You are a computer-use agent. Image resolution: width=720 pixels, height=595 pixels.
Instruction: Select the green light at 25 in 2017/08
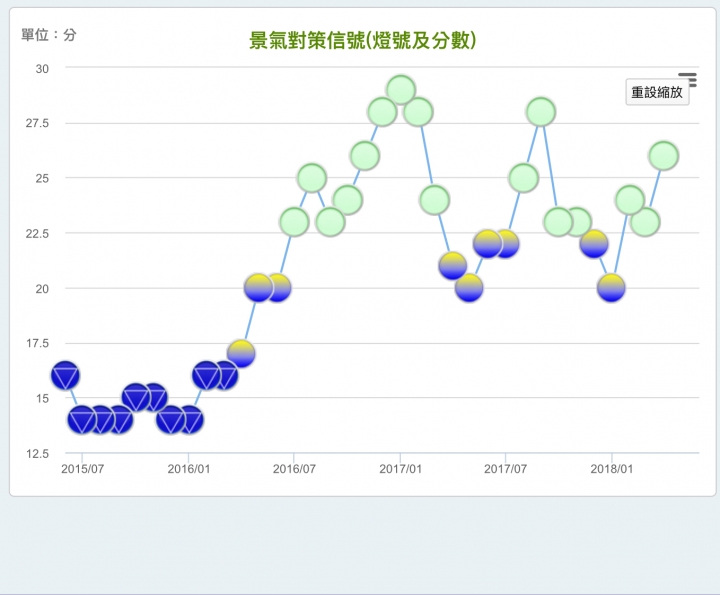[x=523, y=178]
